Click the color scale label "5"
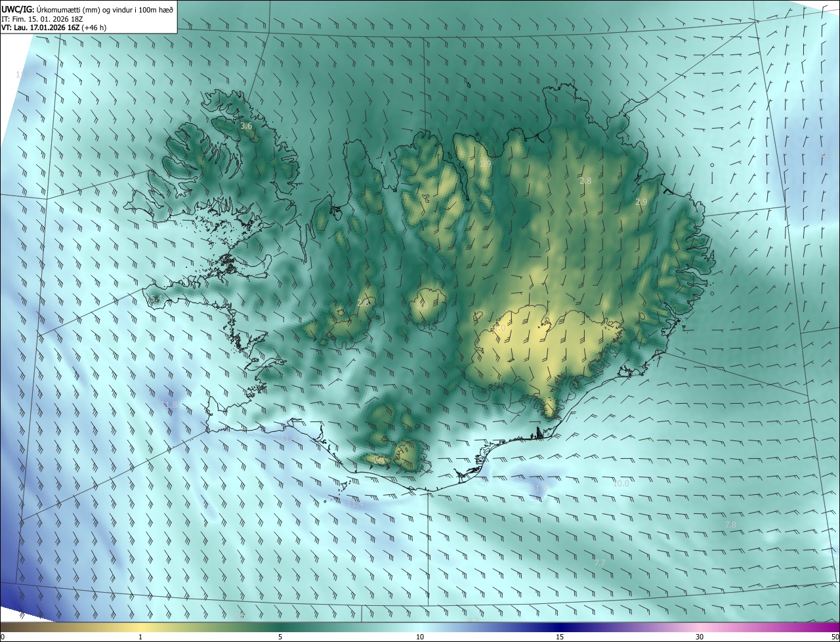 (x=280, y=637)
